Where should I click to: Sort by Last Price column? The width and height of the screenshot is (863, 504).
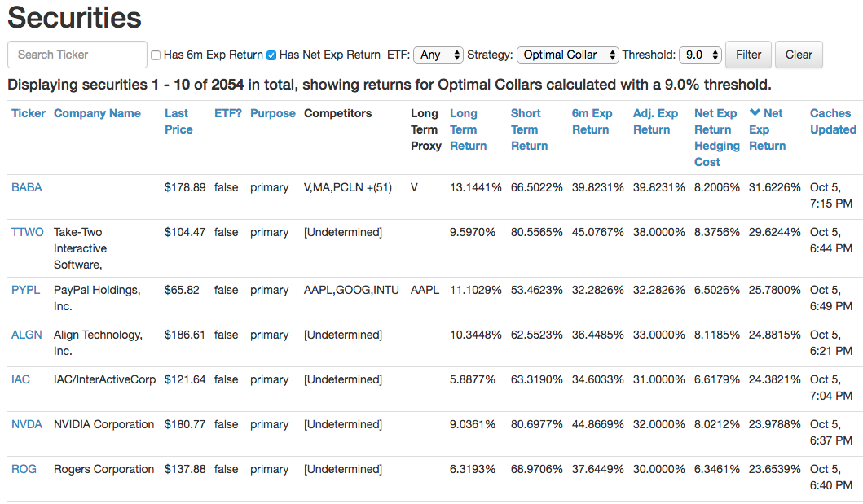pyautogui.click(x=178, y=121)
